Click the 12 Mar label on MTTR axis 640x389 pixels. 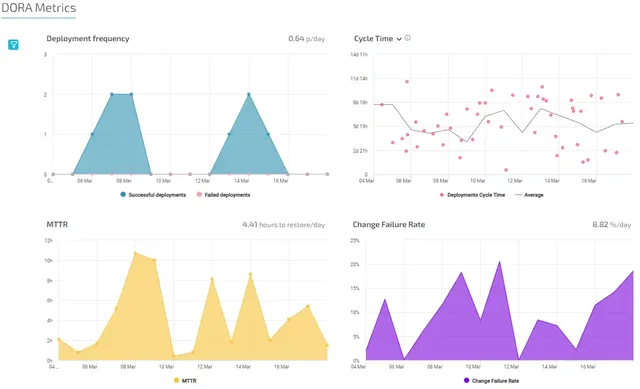tap(204, 367)
